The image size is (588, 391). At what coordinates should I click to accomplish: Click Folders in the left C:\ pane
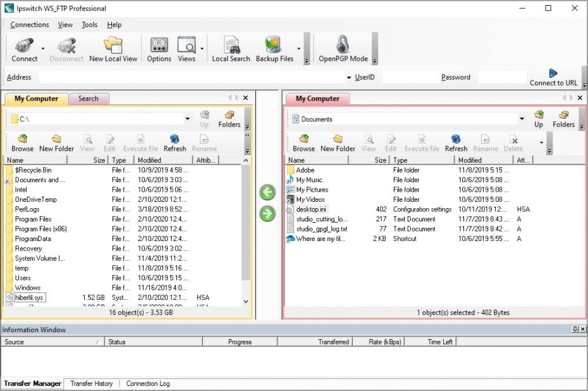coord(229,119)
